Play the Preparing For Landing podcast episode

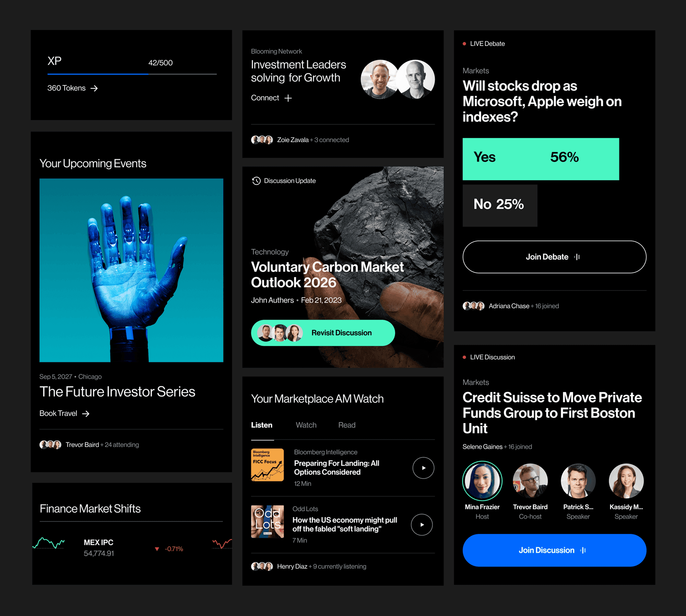coord(423,468)
